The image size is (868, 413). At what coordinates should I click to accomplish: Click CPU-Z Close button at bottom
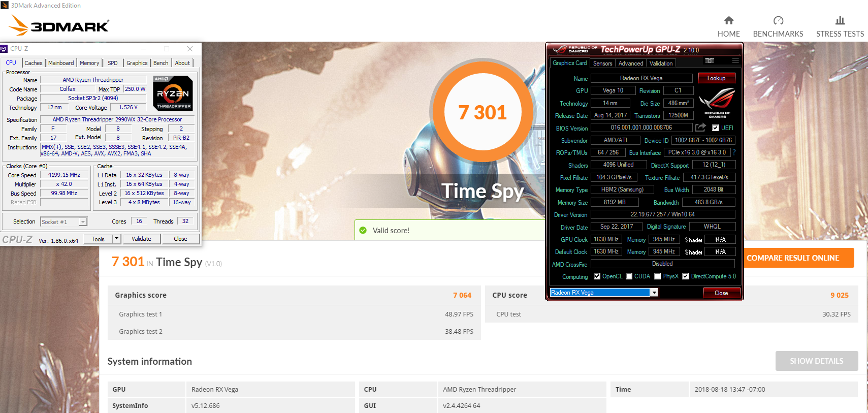pos(180,239)
